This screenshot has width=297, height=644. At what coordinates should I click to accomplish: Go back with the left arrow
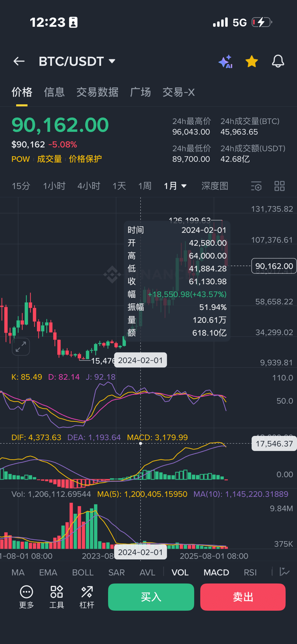coord(19,61)
